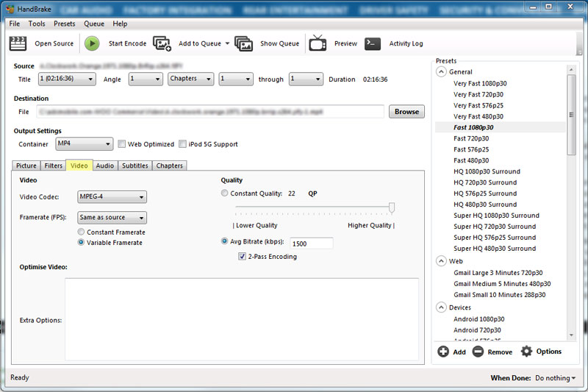Select the Avg Bitrate radio button
588x392 pixels.
pos(224,241)
